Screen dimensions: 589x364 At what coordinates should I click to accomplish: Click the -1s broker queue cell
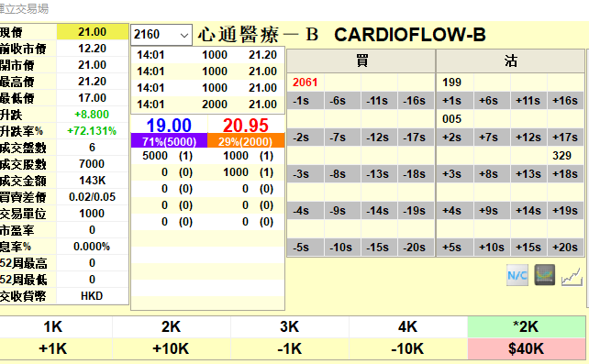306,101
